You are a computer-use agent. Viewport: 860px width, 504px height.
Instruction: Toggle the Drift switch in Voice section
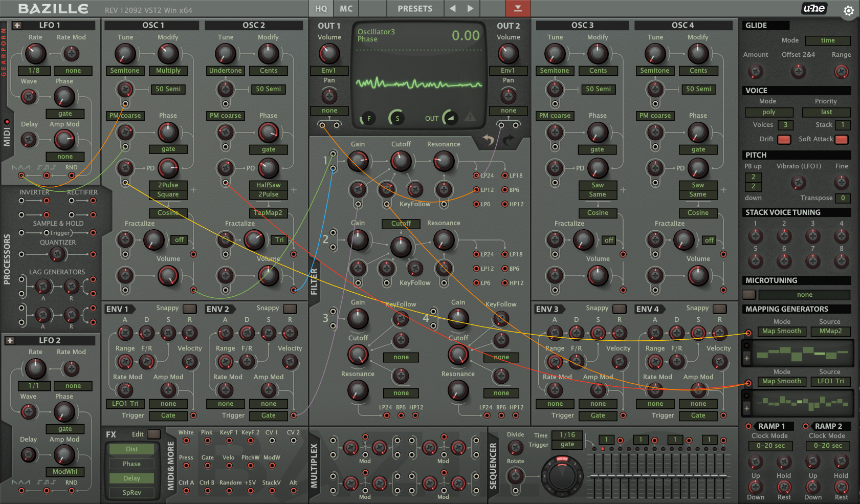[x=784, y=139]
